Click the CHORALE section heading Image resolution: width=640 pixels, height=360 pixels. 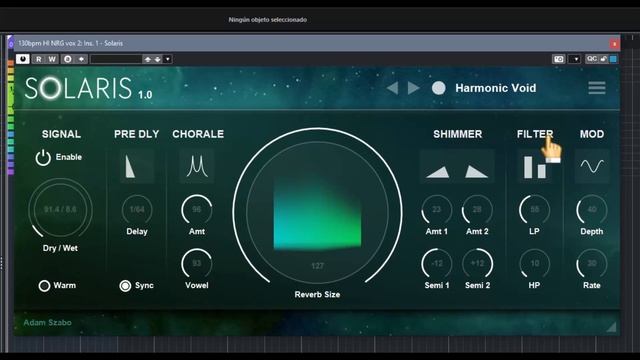point(198,134)
